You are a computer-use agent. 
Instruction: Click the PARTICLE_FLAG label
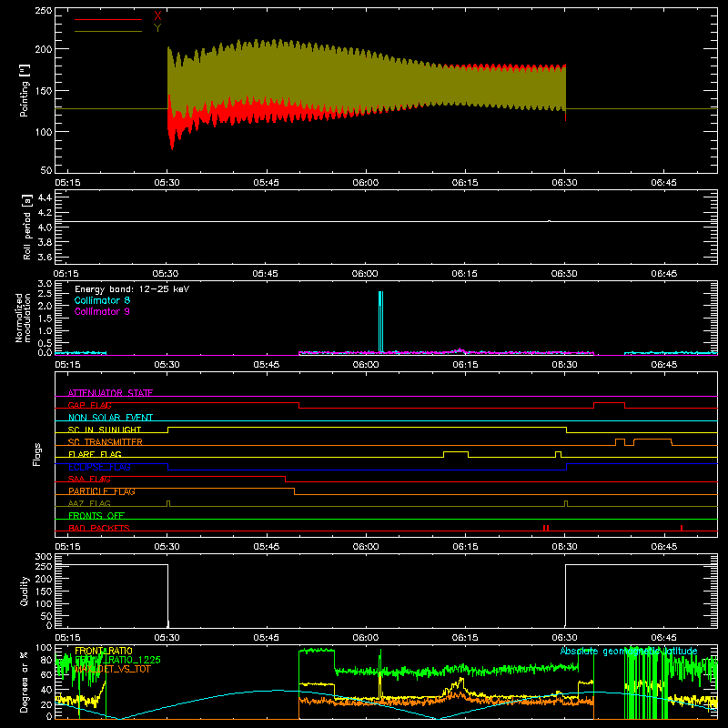tap(102, 490)
